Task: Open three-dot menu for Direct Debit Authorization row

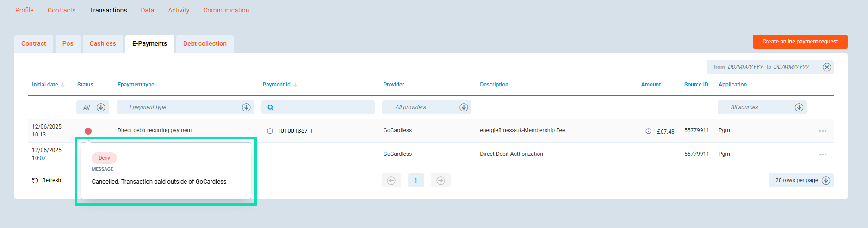Action: [822, 154]
